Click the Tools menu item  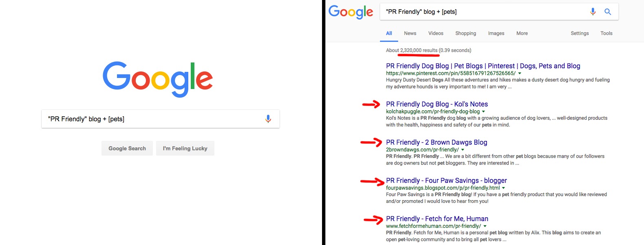(x=606, y=33)
